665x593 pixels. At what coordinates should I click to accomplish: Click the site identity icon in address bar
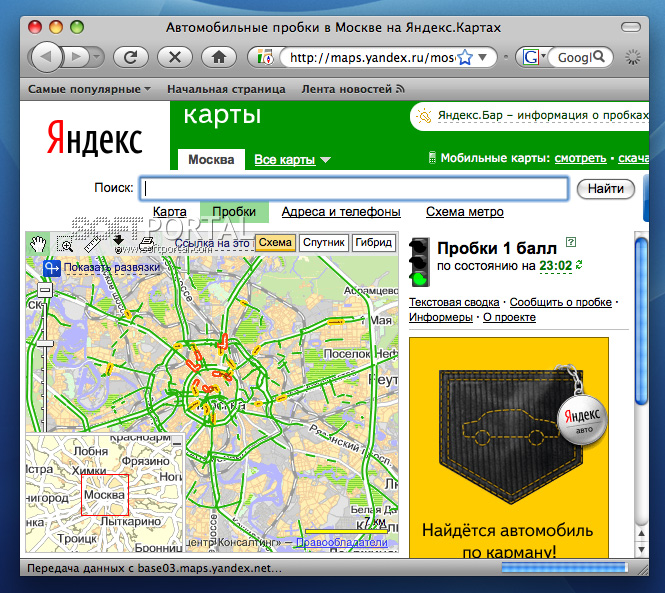tap(265, 57)
